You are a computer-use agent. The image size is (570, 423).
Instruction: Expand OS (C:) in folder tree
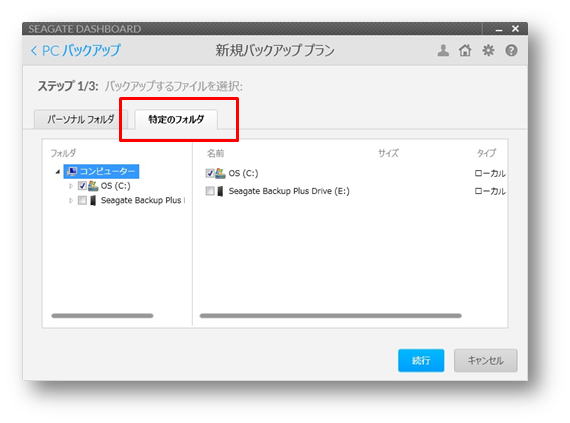click(x=71, y=186)
